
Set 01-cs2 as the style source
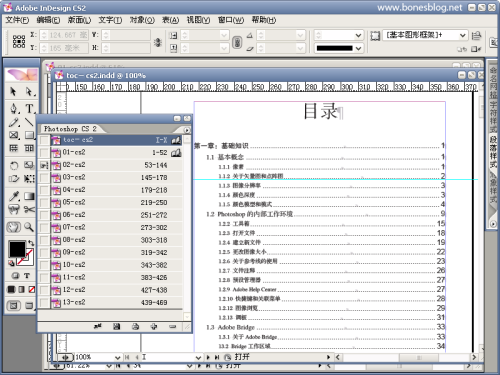[44, 153]
